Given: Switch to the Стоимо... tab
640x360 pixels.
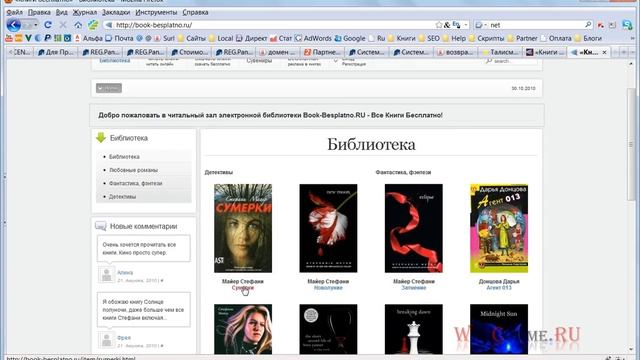Looking at the screenshot, I should point(190,52).
